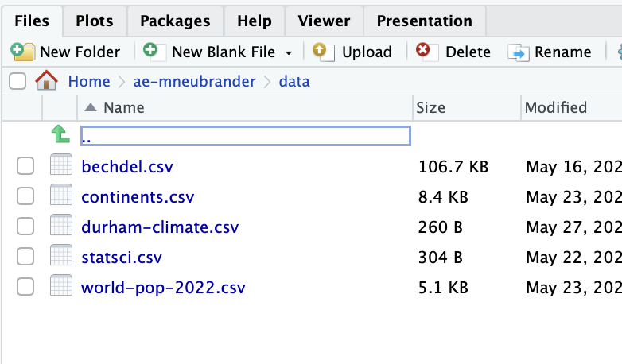Image resolution: width=622 pixels, height=364 pixels.
Task: Go to ae-mneubrander in the breadcrumb
Action: [x=194, y=81]
